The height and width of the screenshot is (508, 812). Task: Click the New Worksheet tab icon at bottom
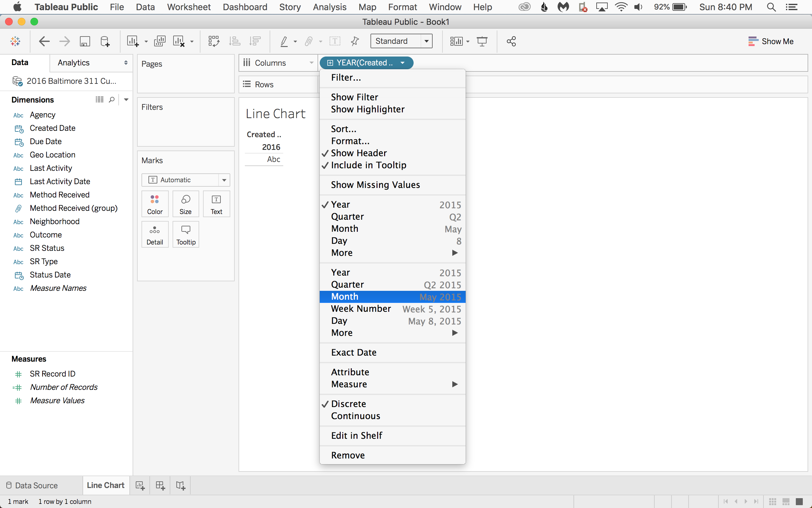(x=140, y=485)
